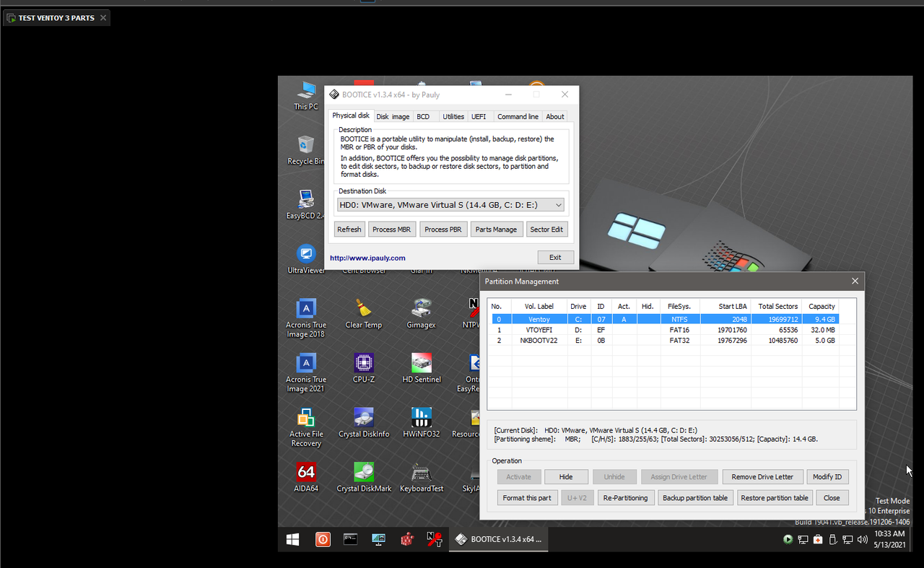Screen dimensions: 924x568
Task: Click the monitor icon in taskbar
Action: click(x=378, y=539)
